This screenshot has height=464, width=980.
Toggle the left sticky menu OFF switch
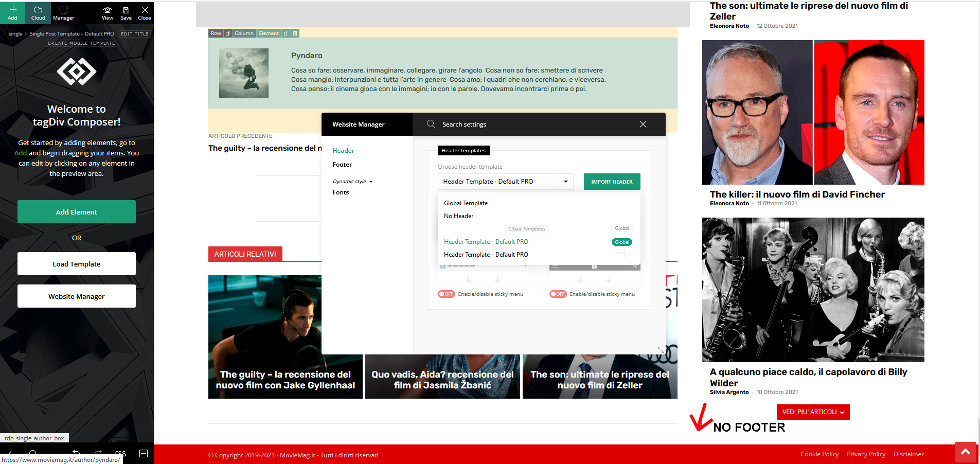click(x=447, y=294)
